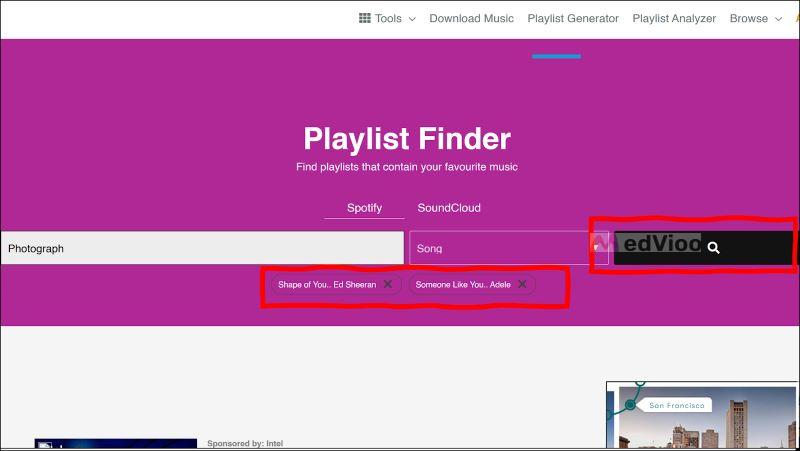Viewport: 800px width, 451px height.
Task: Click the Photograph search input field
Action: (x=202, y=248)
